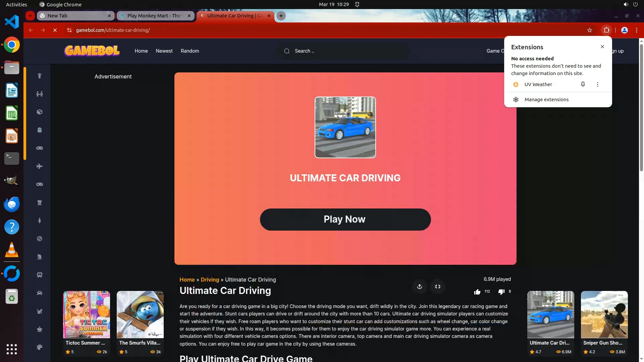Click the Extensions puzzle icon in toolbar

606,30
